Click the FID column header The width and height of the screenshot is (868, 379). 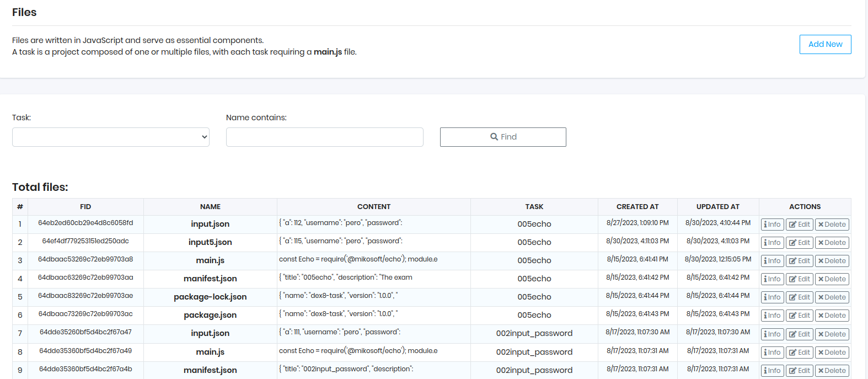click(85, 207)
